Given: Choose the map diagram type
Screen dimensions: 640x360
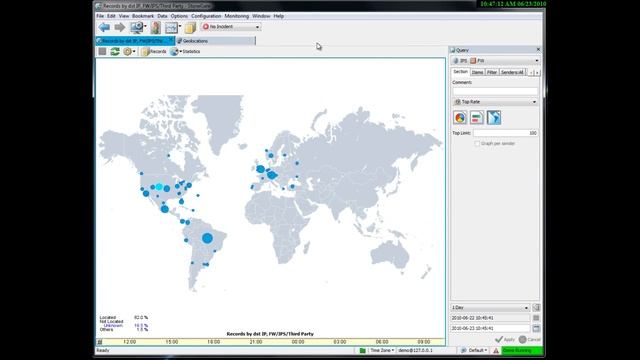Looking at the screenshot, I should click(494, 118).
